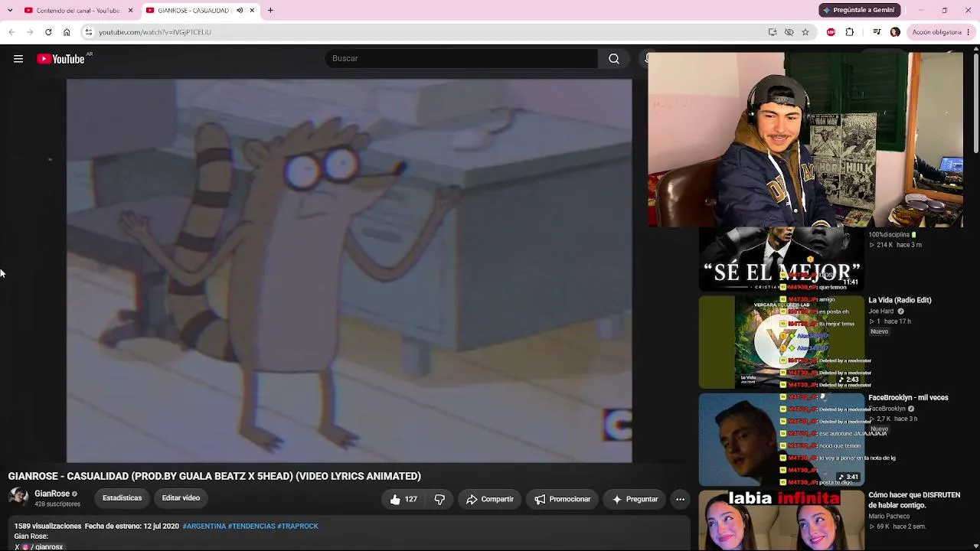980x551 pixels.
Task: Select the GIANROSE - CASUALIDAD tab
Action: click(x=193, y=11)
